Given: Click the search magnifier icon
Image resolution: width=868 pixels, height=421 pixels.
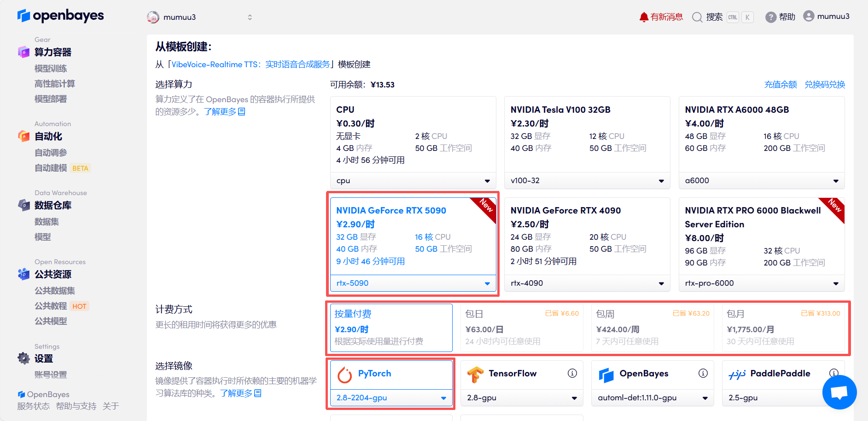Looking at the screenshot, I should pyautogui.click(x=697, y=17).
